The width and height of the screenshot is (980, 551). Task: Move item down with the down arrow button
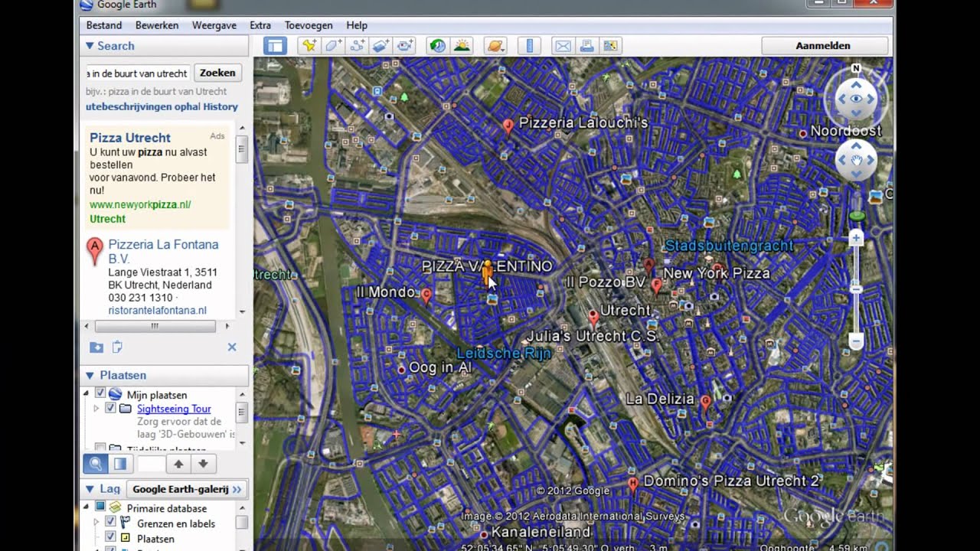pyautogui.click(x=203, y=464)
